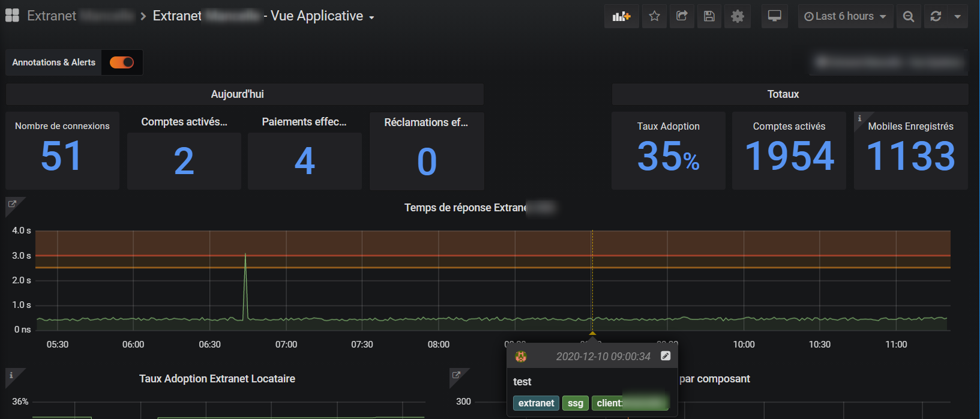This screenshot has width=980, height=419.
Task: Click the ssg annotation tag
Action: pos(576,403)
